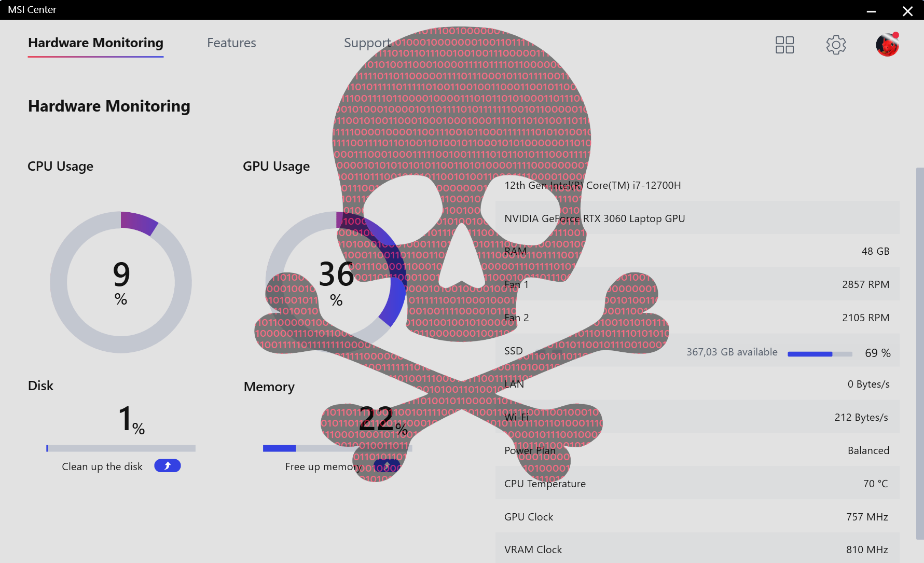Click the Fan 2 speed 2105 RPM
This screenshot has width=924, height=563.
(865, 318)
